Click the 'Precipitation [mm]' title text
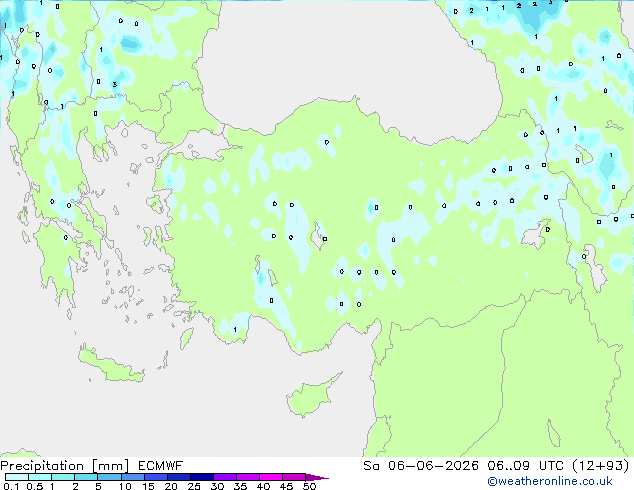 pyautogui.click(x=65, y=466)
